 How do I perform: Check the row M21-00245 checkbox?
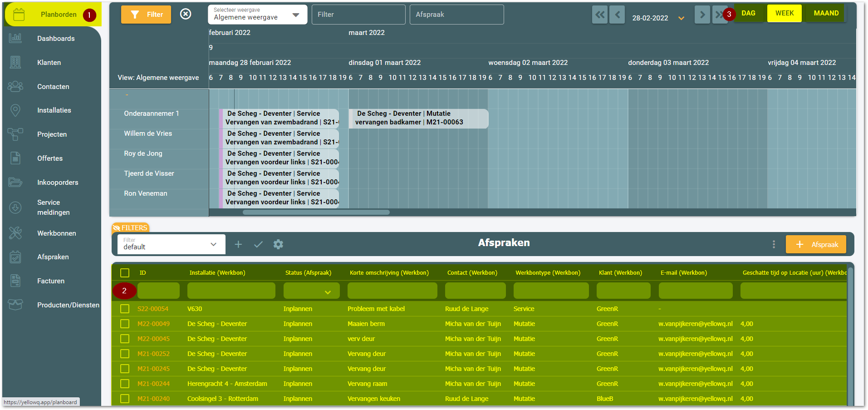[125, 369]
